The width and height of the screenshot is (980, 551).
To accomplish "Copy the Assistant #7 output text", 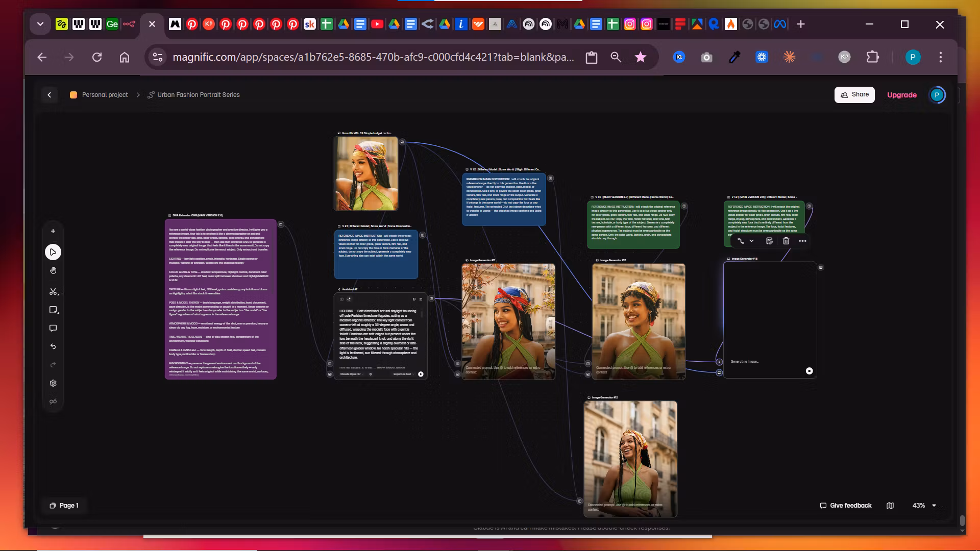I will coord(414,299).
